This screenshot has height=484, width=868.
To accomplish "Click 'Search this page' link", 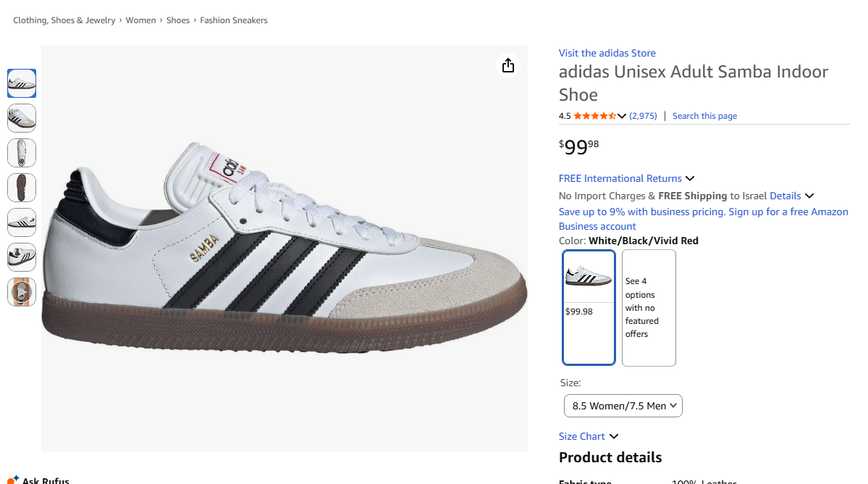I will pyautogui.click(x=704, y=116).
